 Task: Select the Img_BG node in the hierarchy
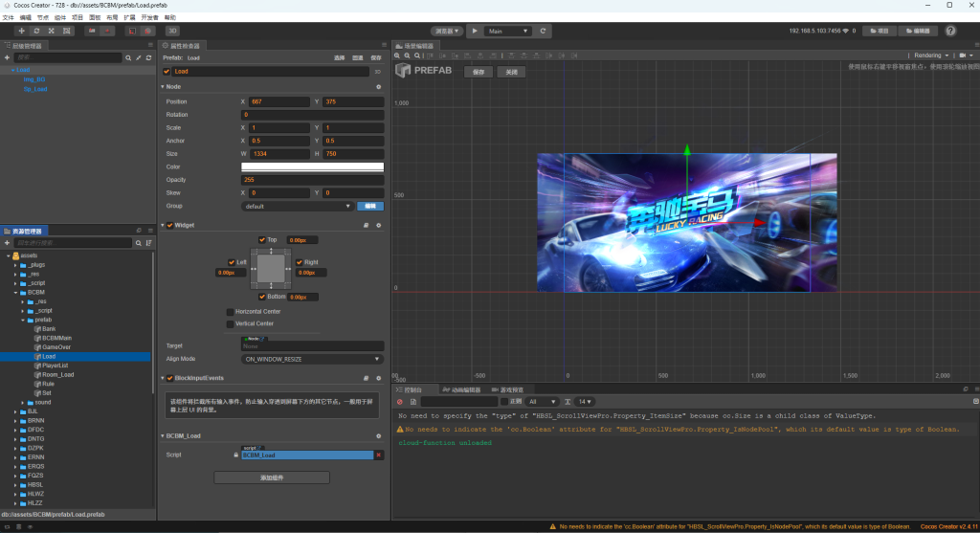[x=34, y=79]
